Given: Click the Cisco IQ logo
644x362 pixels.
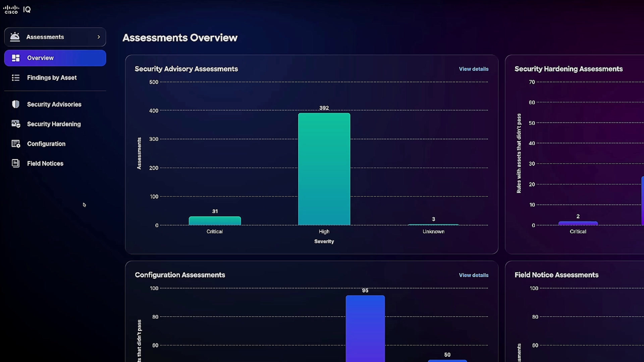Looking at the screenshot, I should (x=17, y=9).
